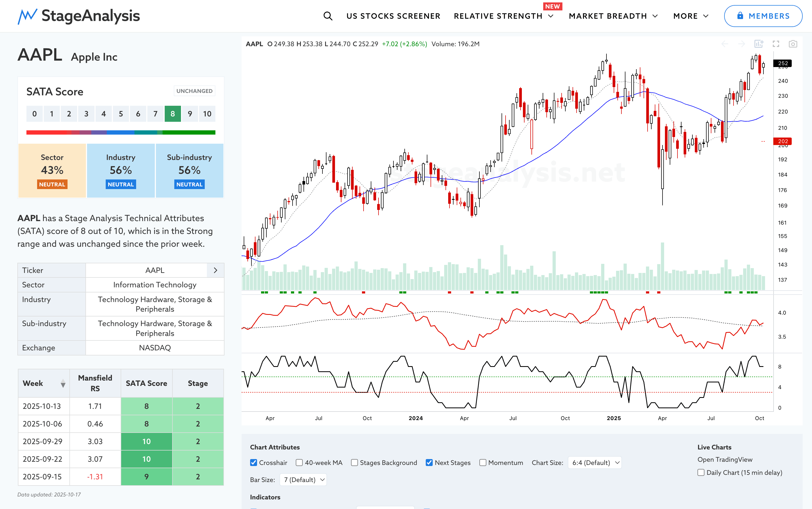Click the Members button
This screenshot has height=509, width=812.
(763, 16)
